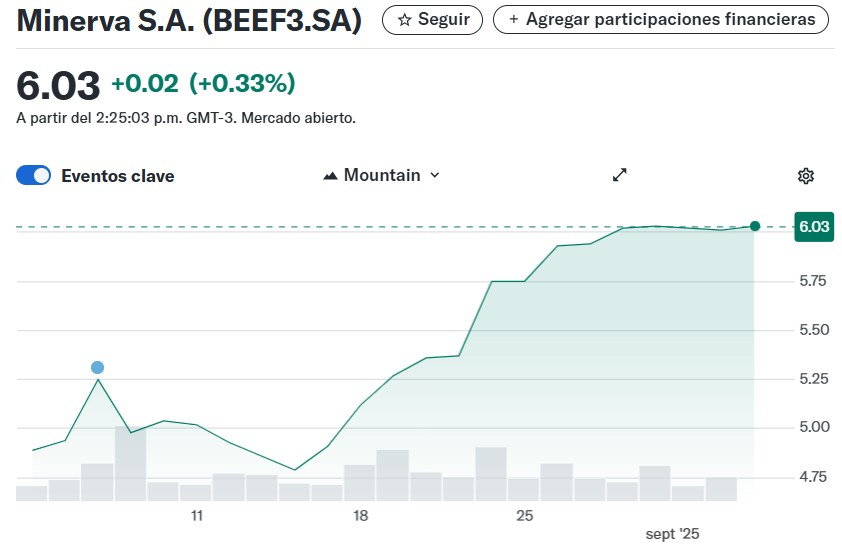This screenshot has height=546, width=842.
Task: Click the date 25 on the axis
Action: (525, 516)
